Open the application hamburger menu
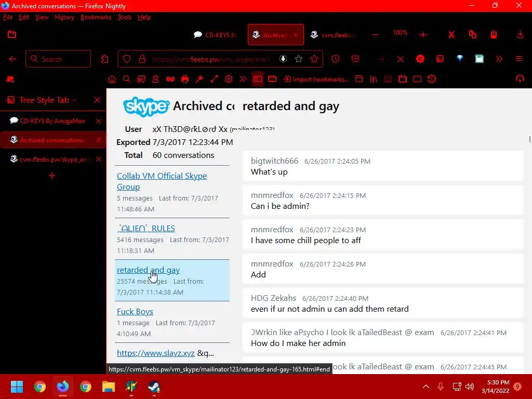 [x=519, y=59]
